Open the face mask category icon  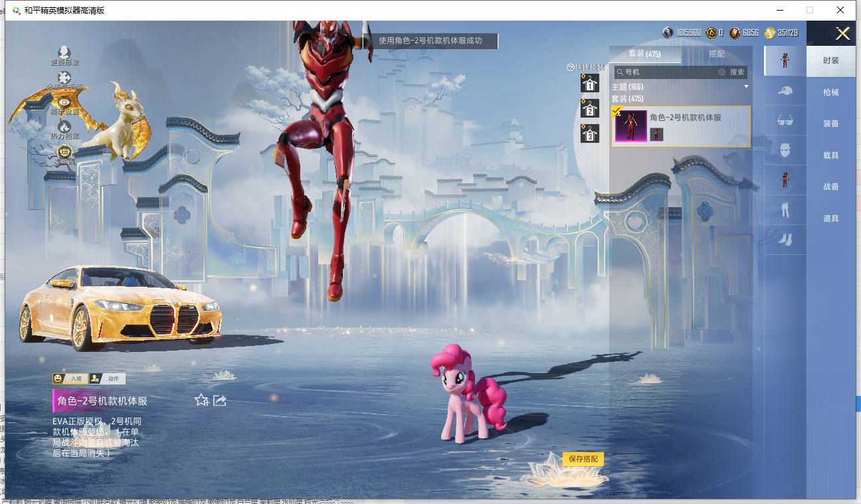785,150
